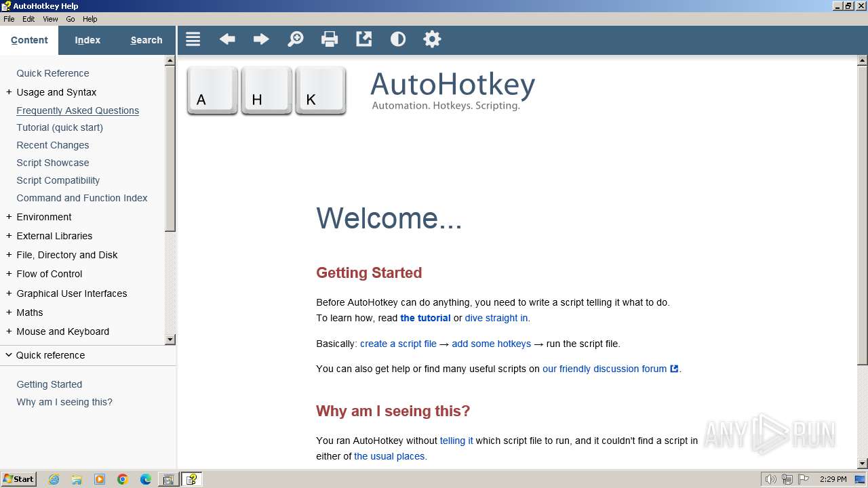Screen dimensions: 868x488
Task: Switch to the Index tab
Action: [87, 40]
